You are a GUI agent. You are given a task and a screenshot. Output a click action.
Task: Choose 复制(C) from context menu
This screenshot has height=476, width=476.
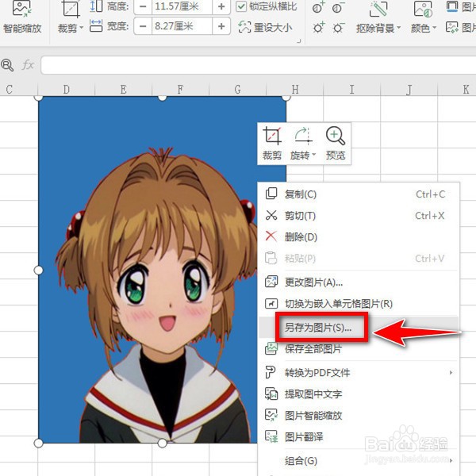[x=359, y=194]
